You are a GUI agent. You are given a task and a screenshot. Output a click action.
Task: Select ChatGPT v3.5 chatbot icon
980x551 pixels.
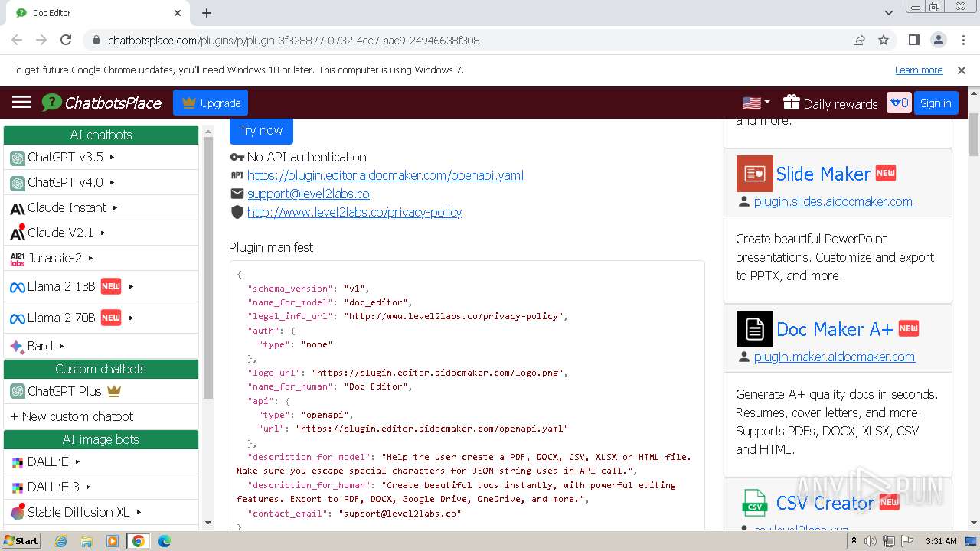[18, 158]
